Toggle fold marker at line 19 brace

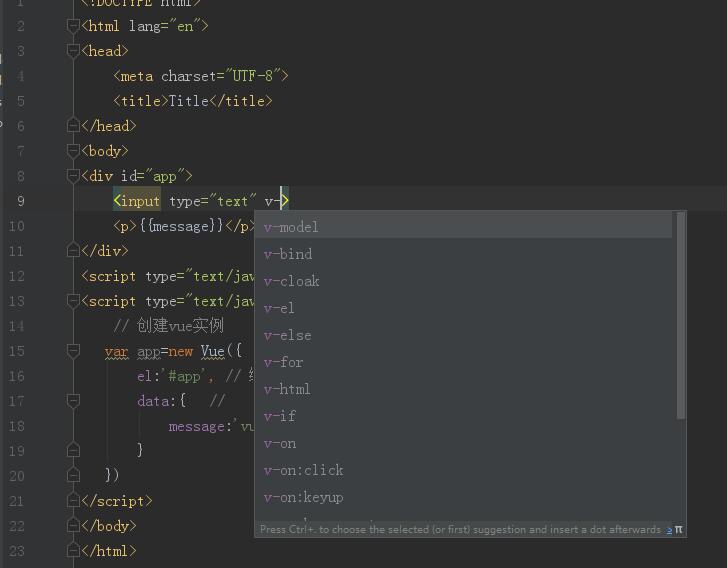73,450
